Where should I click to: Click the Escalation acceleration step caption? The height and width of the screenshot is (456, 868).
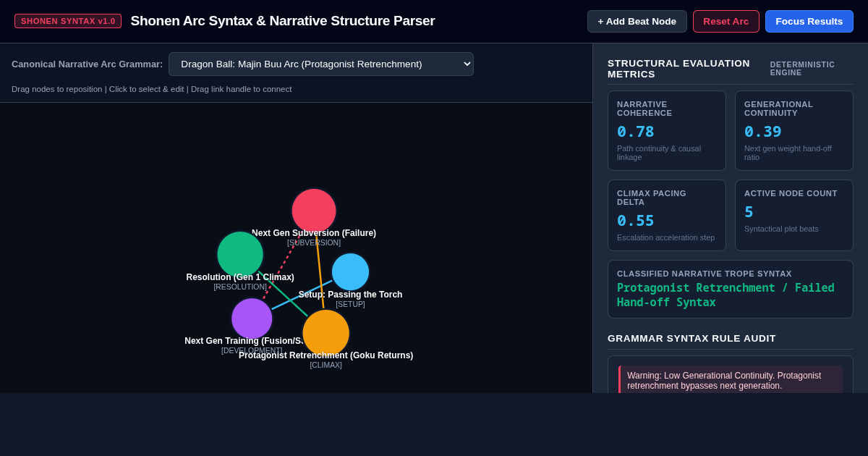665,237
